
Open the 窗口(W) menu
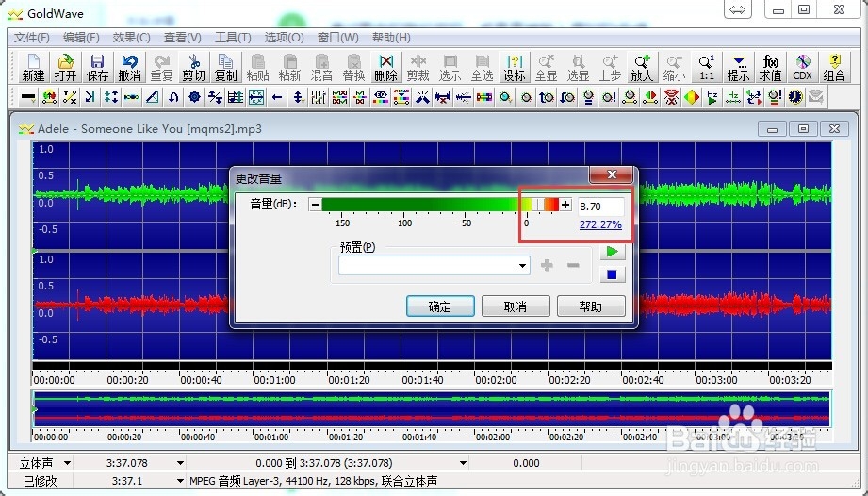click(x=337, y=38)
